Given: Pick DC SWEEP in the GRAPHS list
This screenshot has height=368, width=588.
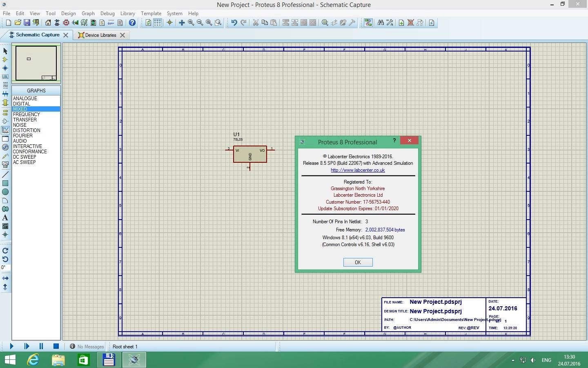Looking at the screenshot, I should coord(36,157).
